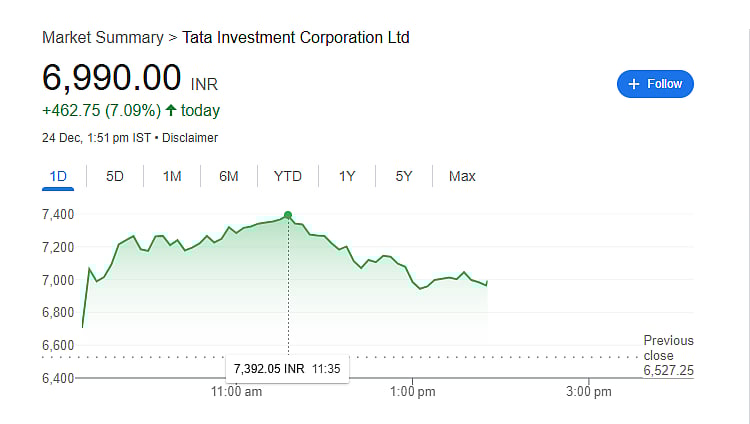View the 5Y price history

[404, 177]
